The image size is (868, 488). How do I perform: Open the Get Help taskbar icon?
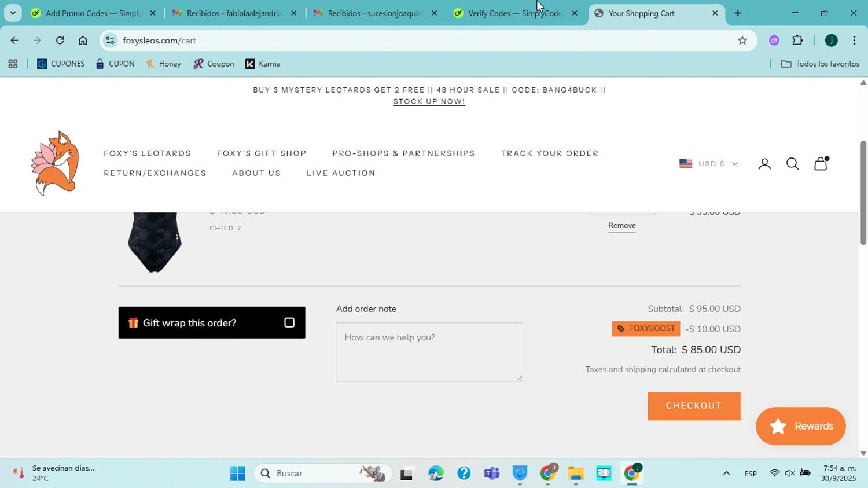pos(464,474)
